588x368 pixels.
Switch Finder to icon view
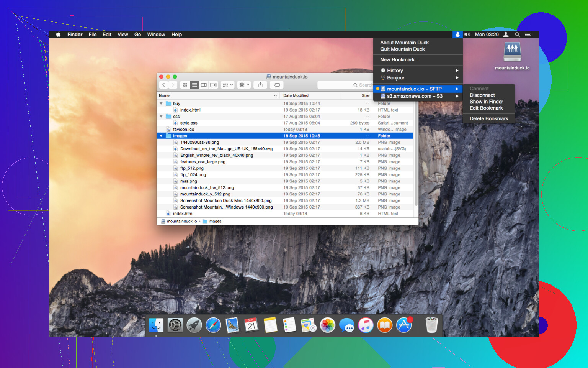click(x=185, y=85)
